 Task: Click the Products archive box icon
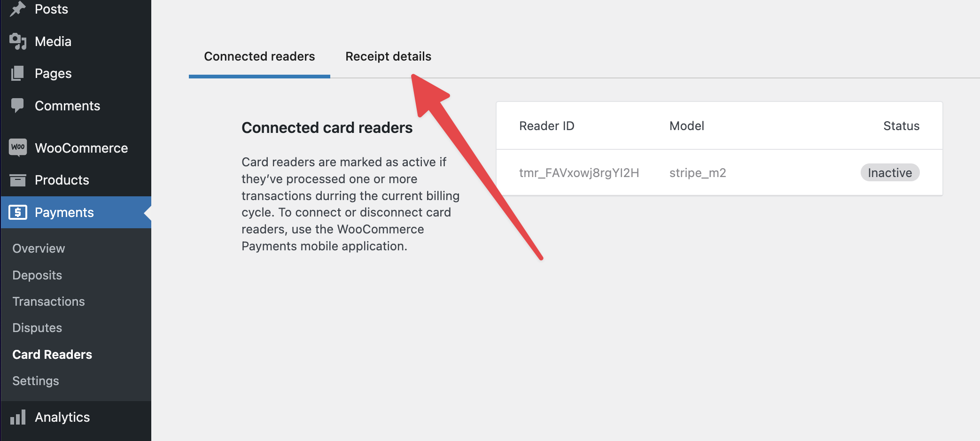pos(18,180)
